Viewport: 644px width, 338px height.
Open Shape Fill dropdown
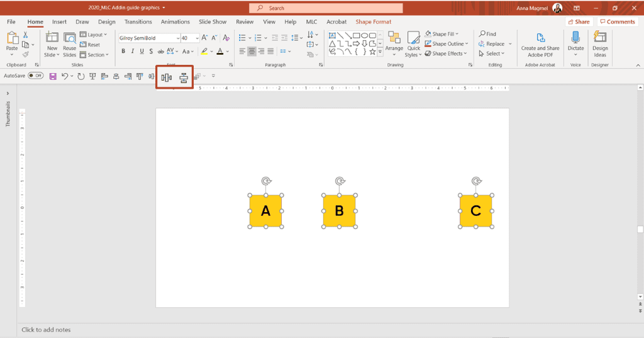(441, 34)
